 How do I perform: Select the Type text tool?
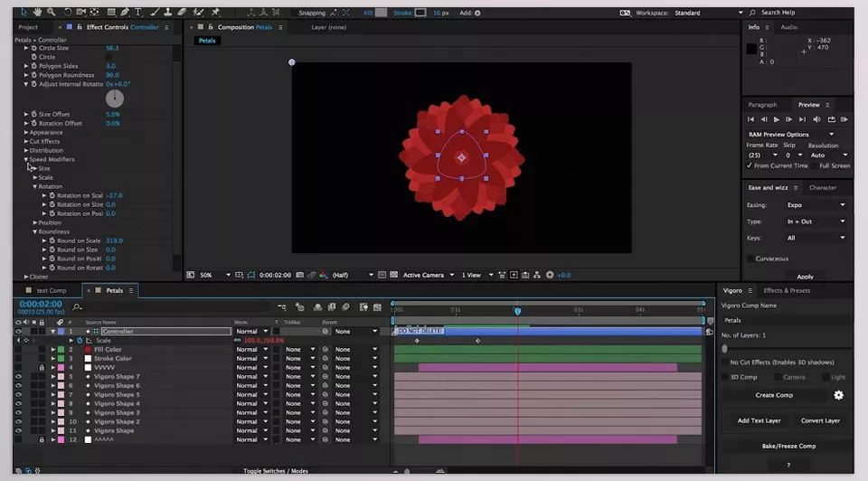[137, 12]
